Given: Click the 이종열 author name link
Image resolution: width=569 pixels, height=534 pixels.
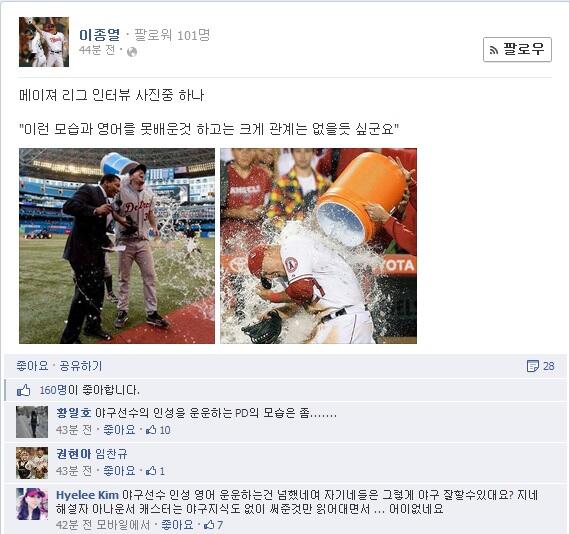Looking at the screenshot, I should tap(100, 35).
